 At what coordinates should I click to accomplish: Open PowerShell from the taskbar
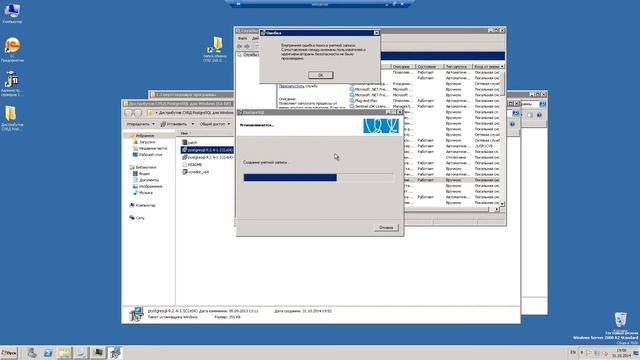click(48, 353)
